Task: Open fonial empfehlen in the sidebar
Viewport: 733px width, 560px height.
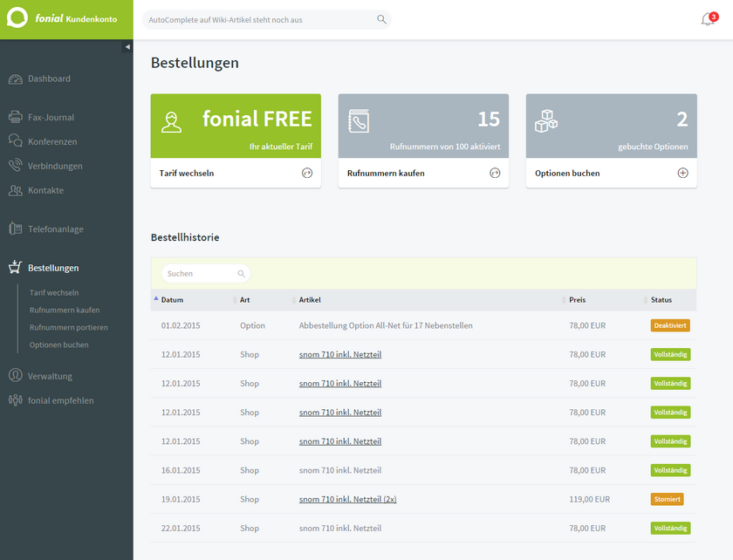Action: pyautogui.click(x=60, y=401)
